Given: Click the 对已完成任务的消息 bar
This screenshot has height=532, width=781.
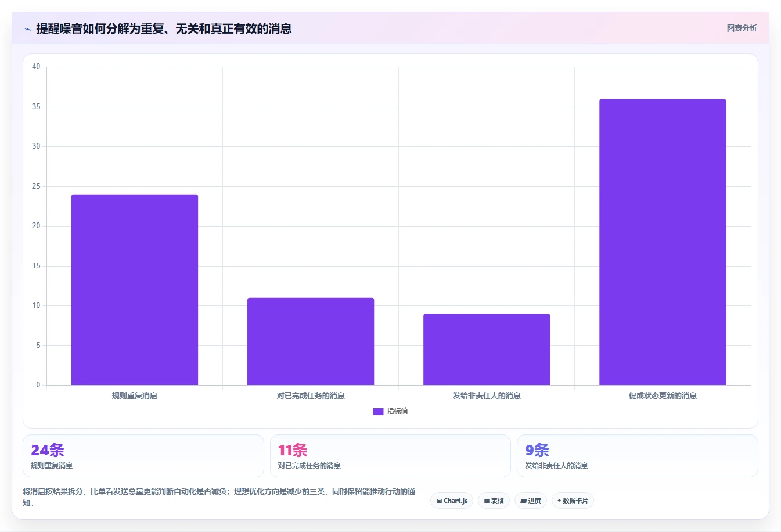Looking at the screenshot, I should [x=311, y=342].
